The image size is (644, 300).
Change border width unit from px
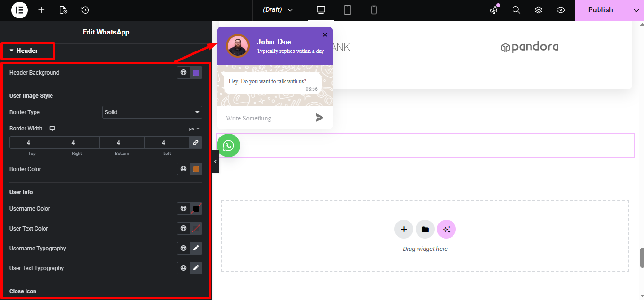pos(193,128)
